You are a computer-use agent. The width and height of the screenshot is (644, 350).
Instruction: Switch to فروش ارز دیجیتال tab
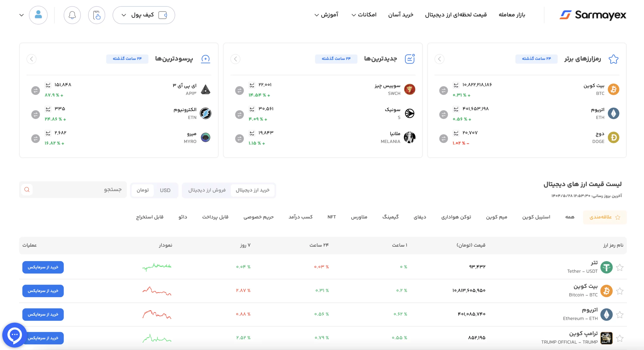[207, 190]
